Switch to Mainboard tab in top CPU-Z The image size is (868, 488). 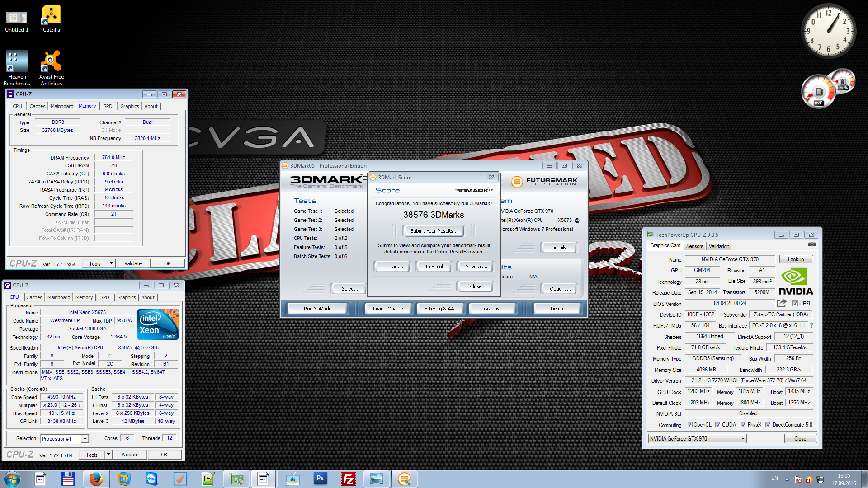click(62, 106)
